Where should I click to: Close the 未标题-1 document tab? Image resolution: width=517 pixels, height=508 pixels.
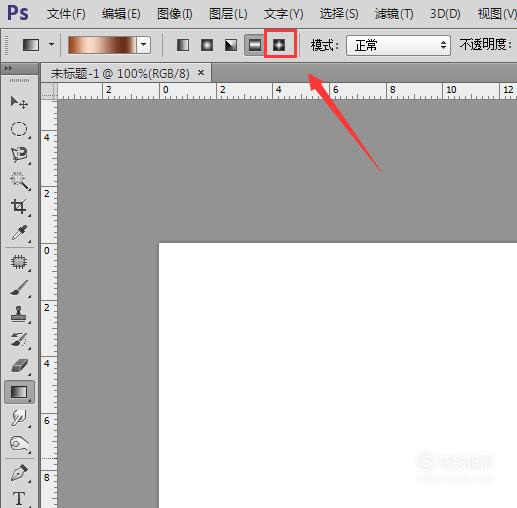click(x=201, y=72)
